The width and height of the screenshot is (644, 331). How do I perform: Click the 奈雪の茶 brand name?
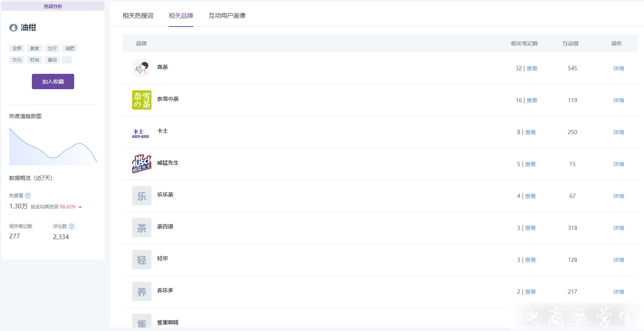click(168, 99)
